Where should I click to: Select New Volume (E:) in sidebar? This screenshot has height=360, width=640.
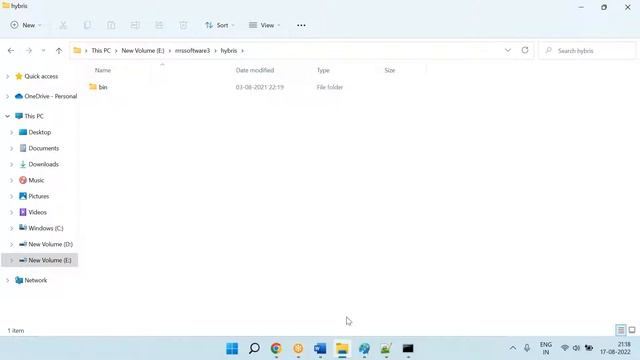(40, 260)
